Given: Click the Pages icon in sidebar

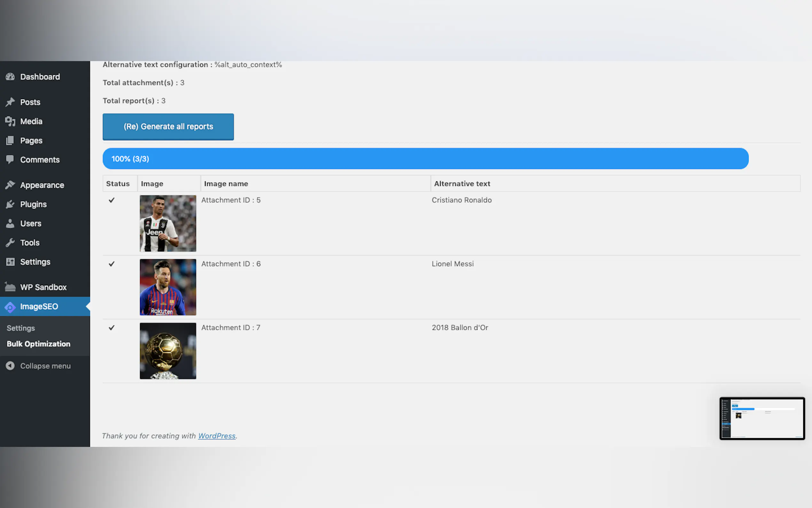Looking at the screenshot, I should (x=10, y=140).
